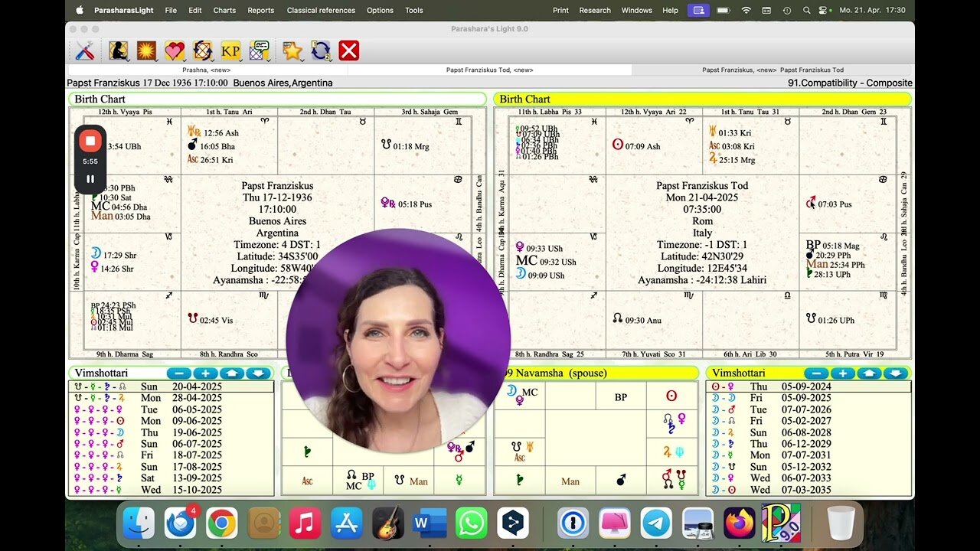Open Finder from the Dock
The height and width of the screenshot is (551, 980).
coord(139,523)
